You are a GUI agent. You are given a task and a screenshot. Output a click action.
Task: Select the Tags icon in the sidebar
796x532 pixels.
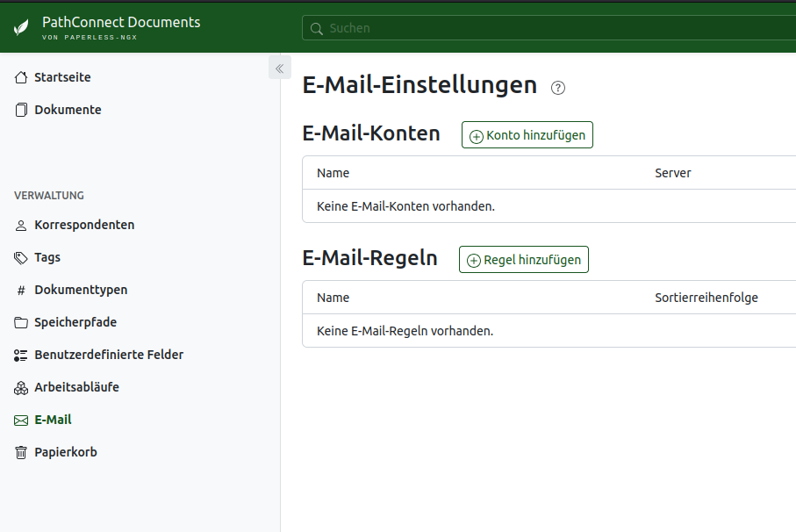click(19, 257)
